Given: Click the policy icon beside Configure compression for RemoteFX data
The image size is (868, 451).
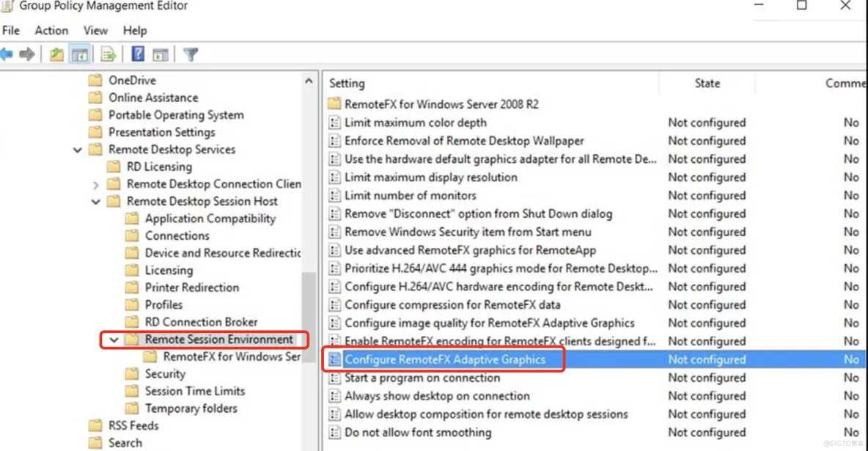Looking at the screenshot, I should (x=334, y=305).
